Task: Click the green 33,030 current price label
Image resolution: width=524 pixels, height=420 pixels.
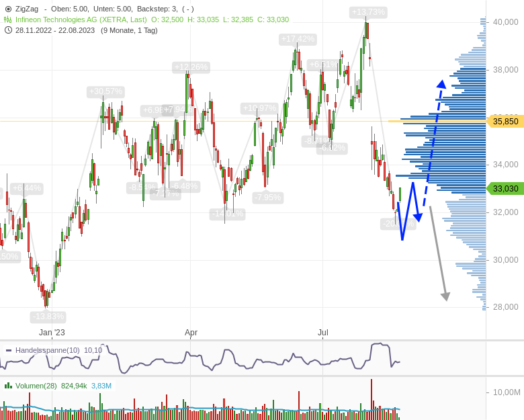Action: 505,189
